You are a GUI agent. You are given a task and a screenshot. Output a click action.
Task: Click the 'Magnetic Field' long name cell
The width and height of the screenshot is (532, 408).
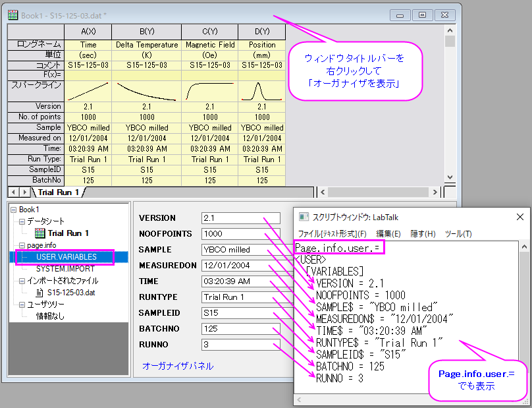tap(209, 45)
